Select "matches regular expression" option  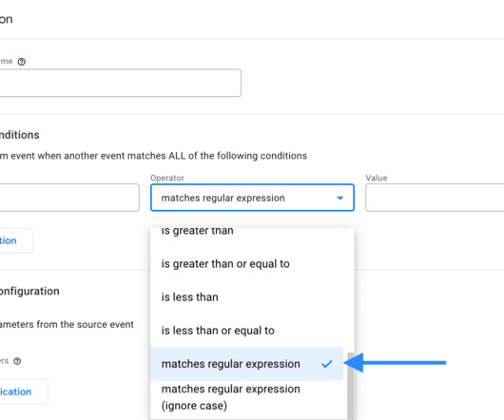[x=247, y=364]
